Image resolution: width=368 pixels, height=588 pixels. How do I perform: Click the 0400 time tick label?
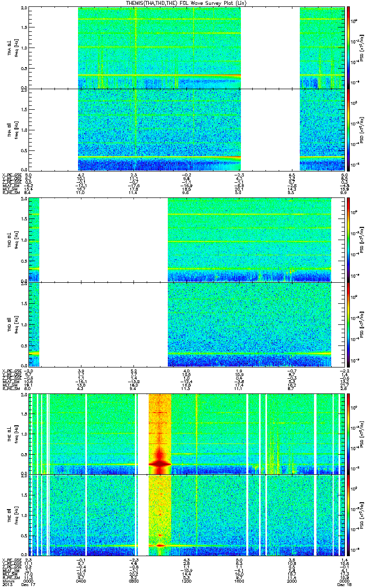(81, 581)
